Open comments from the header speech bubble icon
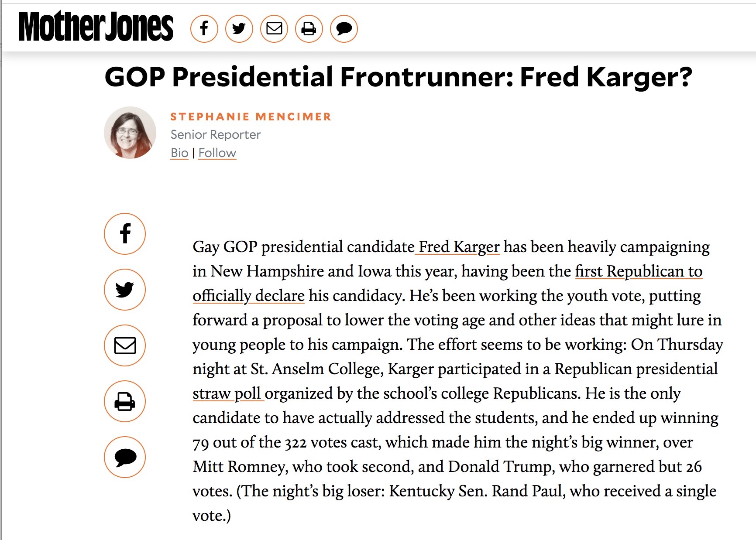 (344, 29)
